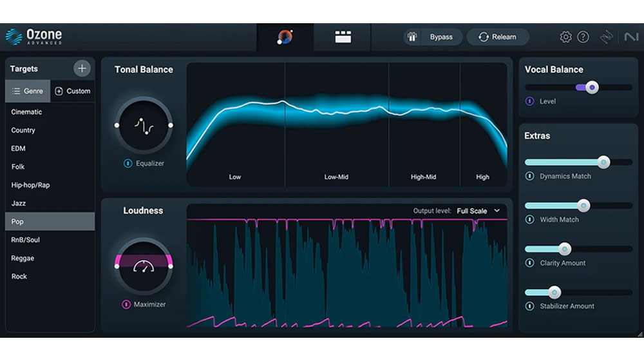Screen dimensions: 644x361
Task: Click the Equalizer dial right handle
Action: pos(171,125)
